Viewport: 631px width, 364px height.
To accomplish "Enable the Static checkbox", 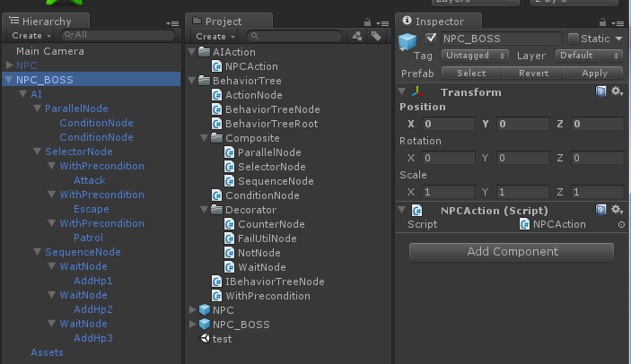I will (x=574, y=39).
